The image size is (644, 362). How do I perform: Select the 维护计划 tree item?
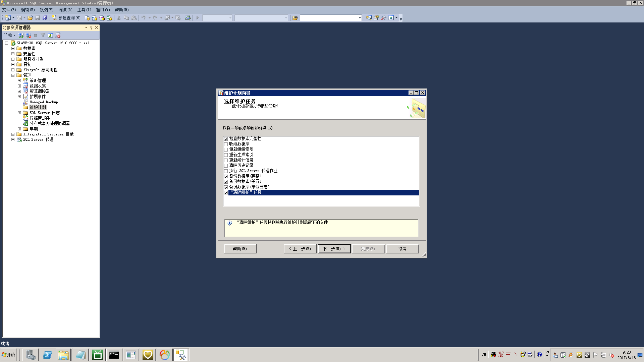(38, 107)
